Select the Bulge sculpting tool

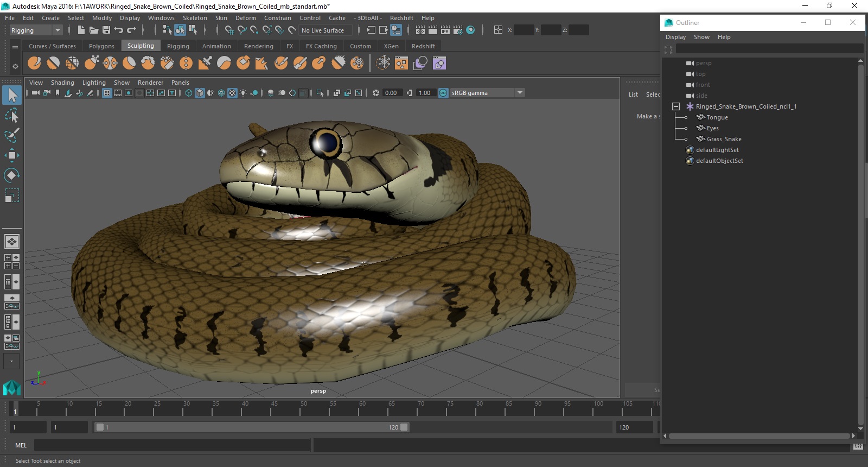319,64
